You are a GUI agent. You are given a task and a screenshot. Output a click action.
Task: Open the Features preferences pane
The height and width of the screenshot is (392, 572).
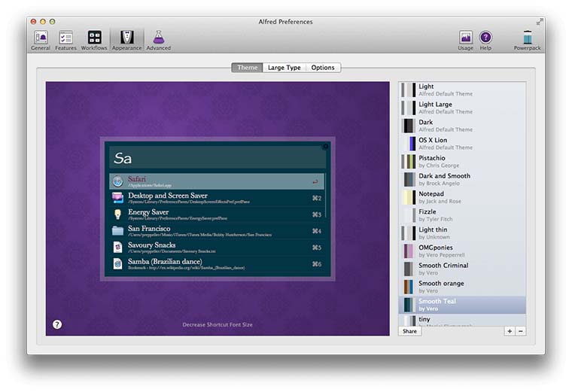point(65,40)
